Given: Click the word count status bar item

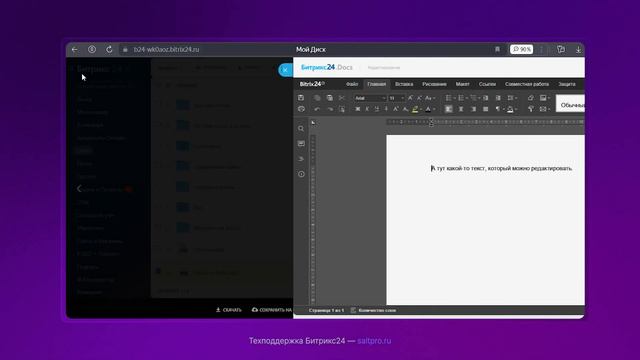Looking at the screenshot, I should point(373,311).
